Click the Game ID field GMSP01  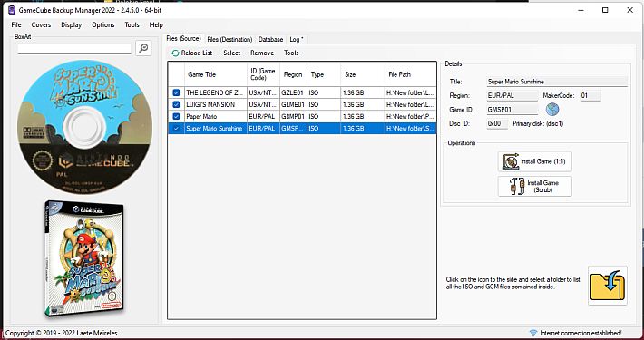coord(512,110)
